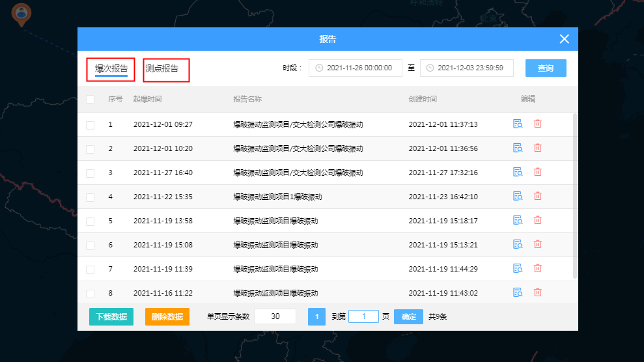This screenshot has height=362, width=644.
Task: View report for row 4
Action: [518, 196]
